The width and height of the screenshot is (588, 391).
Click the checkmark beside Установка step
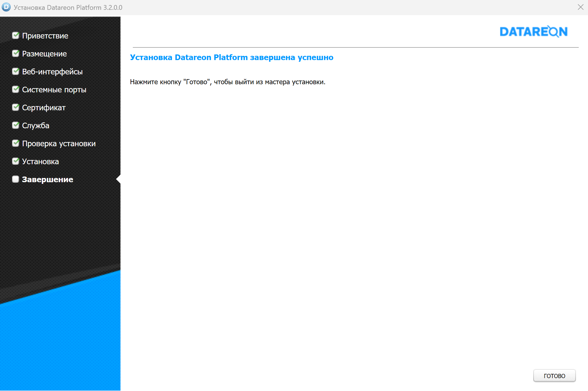16,161
